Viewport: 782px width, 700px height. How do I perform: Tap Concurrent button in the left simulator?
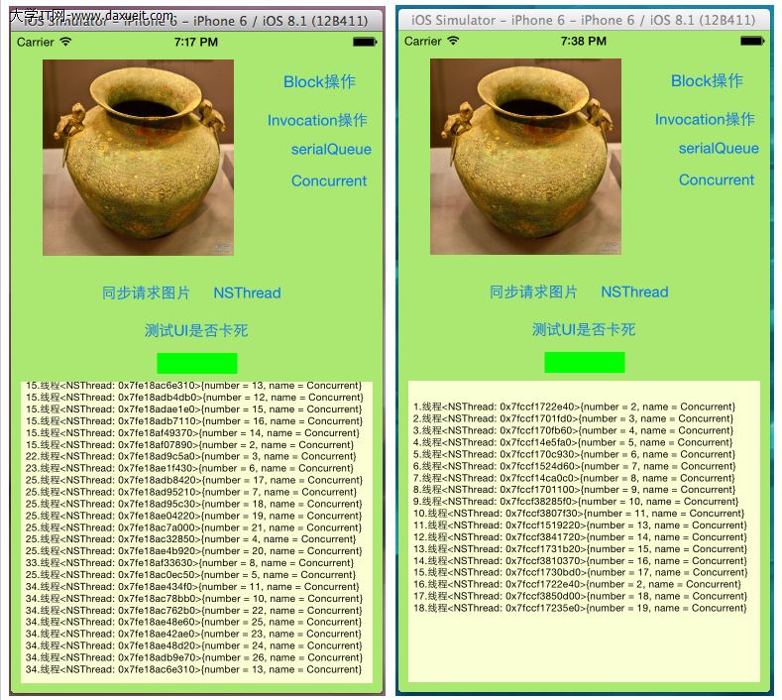pos(329,180)
